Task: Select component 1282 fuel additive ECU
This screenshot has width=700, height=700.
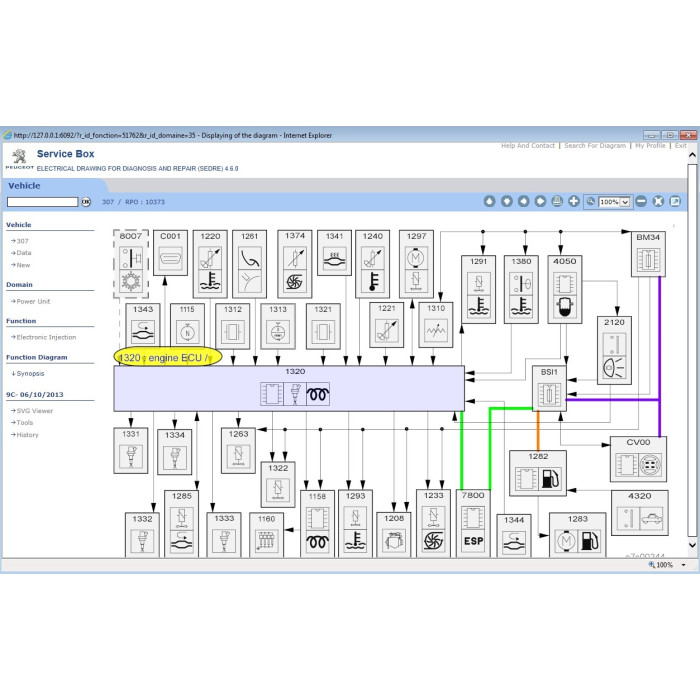Action: point(538,473)
